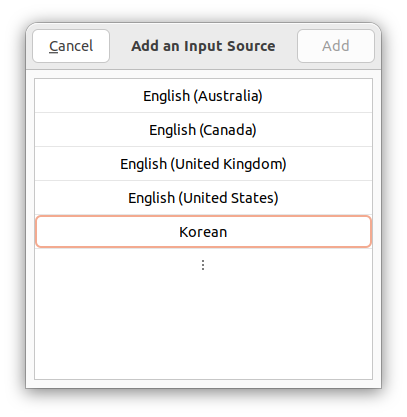Highlight the Canada English row
Image resolution: width=407 pixels, height=417 pixels.
click(203, 130)
